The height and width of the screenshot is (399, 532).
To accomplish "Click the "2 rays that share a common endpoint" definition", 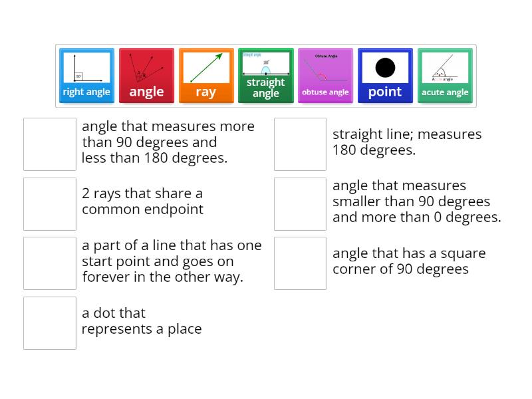I will click(x=142, y=201).
